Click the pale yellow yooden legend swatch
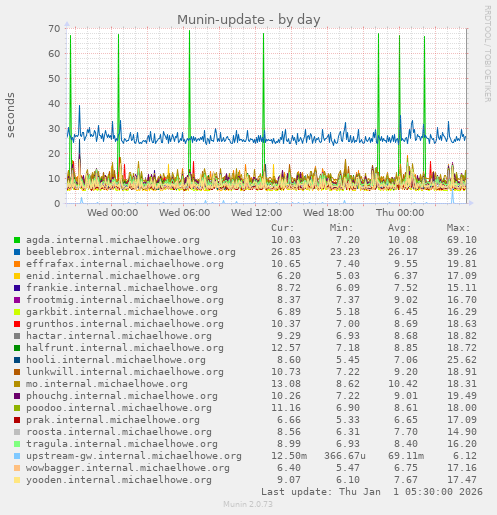The width and height of the screenshot is (497, 515). click(x=17, y=480)
